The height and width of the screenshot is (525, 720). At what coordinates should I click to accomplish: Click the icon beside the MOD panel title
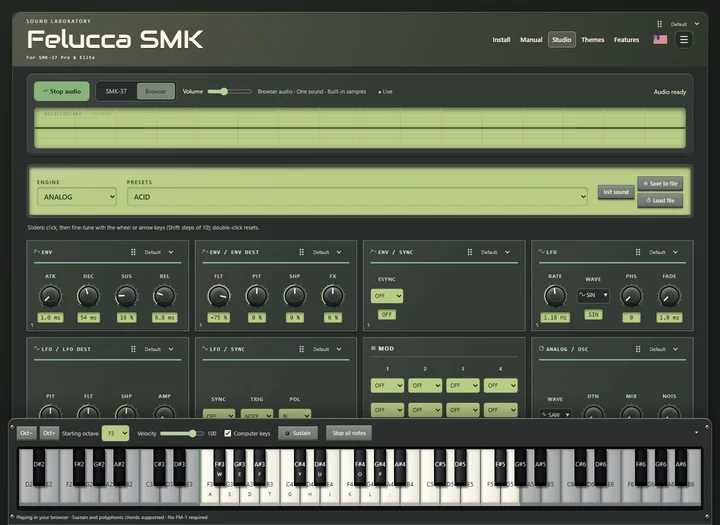(x=373, y=348)
